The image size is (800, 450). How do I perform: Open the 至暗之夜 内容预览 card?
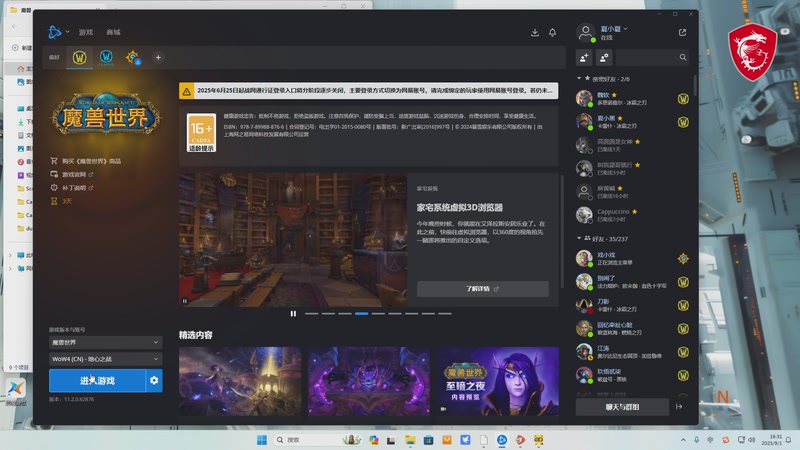498,381
